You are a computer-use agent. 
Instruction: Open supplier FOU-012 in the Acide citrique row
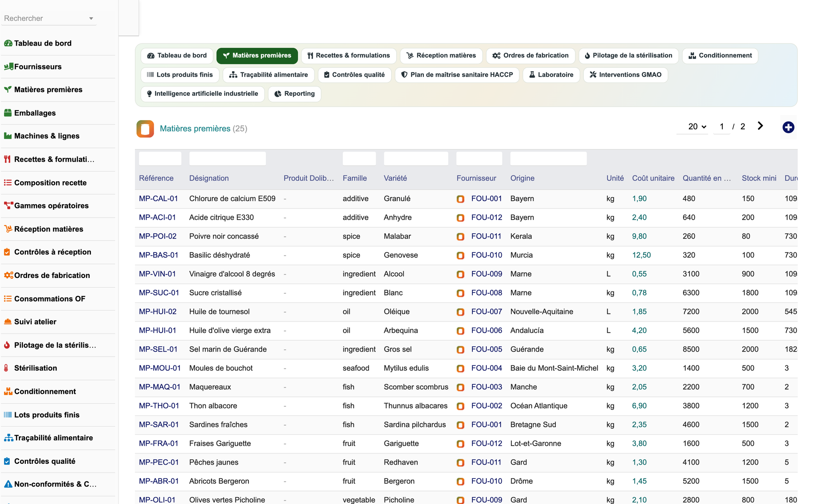[487, 217]
